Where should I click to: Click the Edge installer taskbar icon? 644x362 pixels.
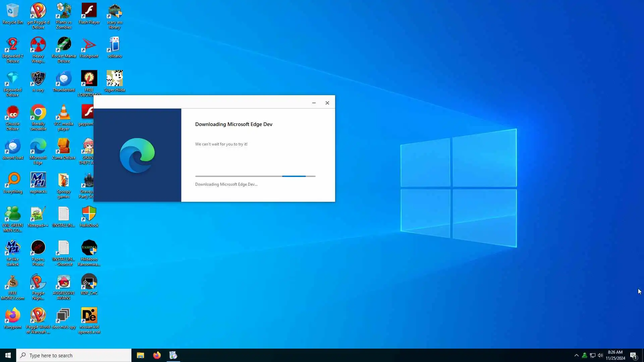coord(173,355)
